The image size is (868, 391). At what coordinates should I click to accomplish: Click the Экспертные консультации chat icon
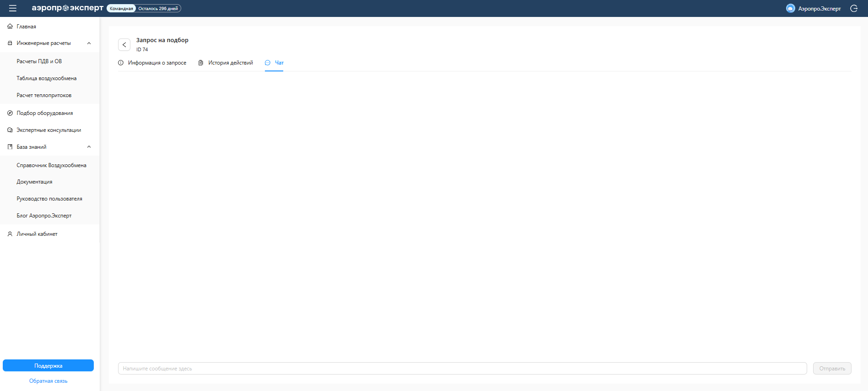(x=10, y=130)
